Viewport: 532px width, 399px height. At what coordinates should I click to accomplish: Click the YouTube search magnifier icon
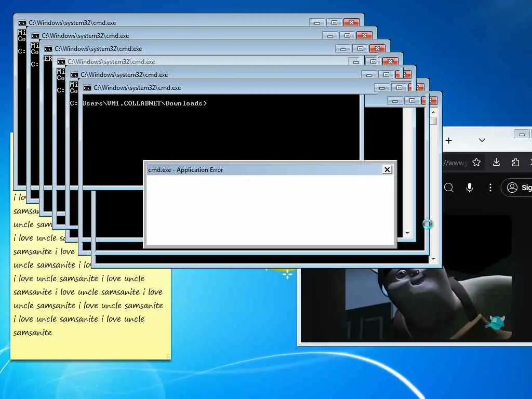point(448,187)
